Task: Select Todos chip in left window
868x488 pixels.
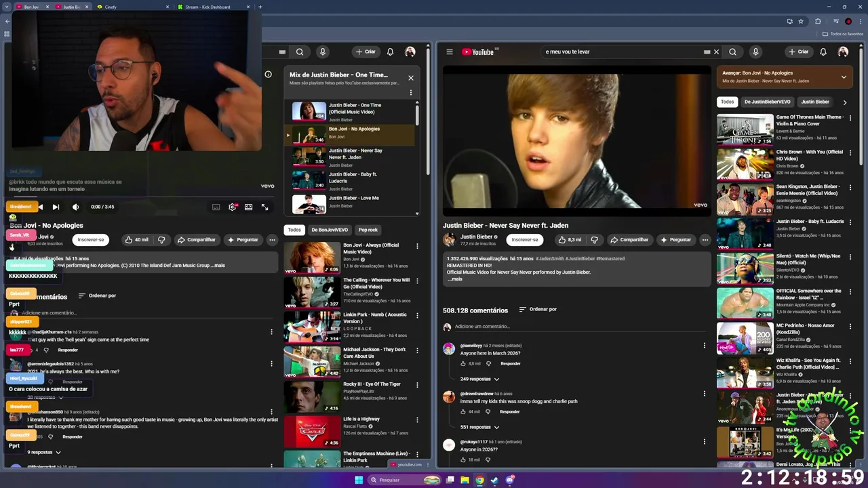Action: (x=294, y=230)
